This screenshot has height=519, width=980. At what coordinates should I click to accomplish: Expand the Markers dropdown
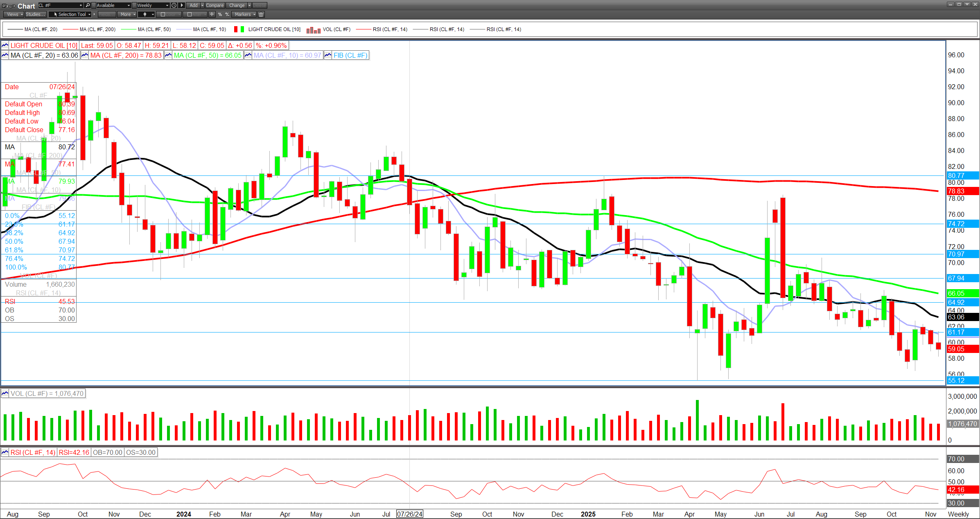tap(245, 14)
